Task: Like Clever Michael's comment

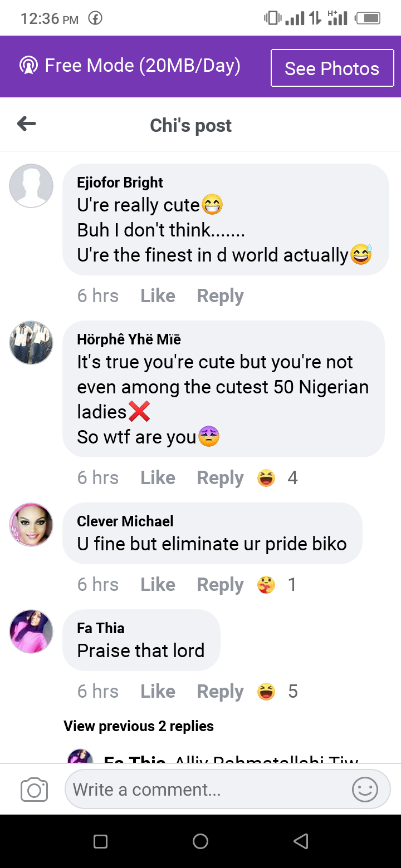Action: (158, 585)
